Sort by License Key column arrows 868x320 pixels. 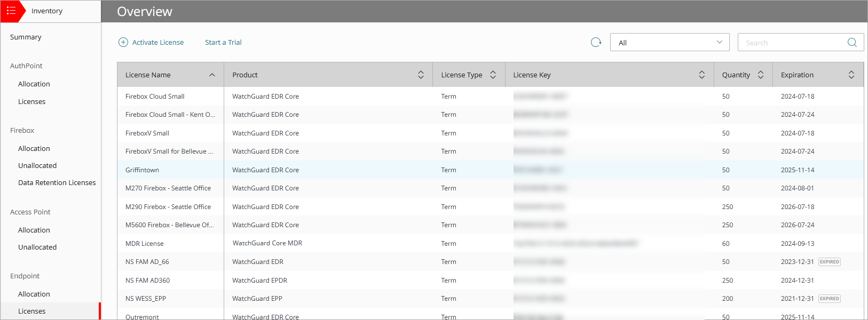coord(701,75)
